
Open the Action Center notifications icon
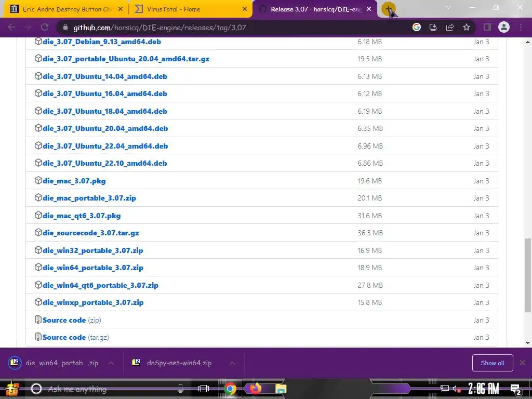(x=516, y=389)
